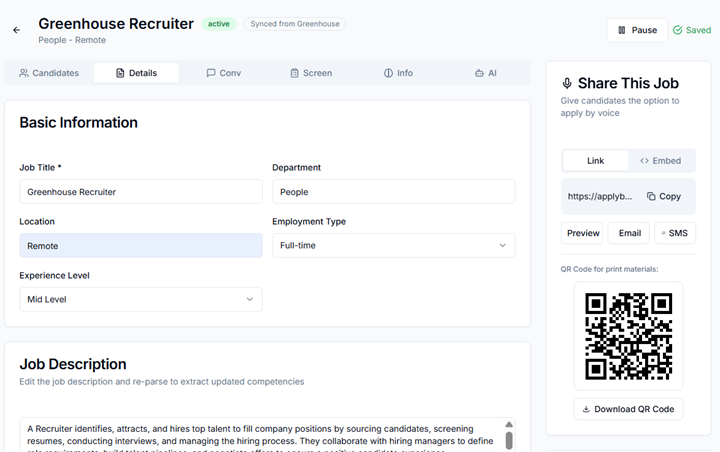Open the Candidates tab

(x=49, y=73)
